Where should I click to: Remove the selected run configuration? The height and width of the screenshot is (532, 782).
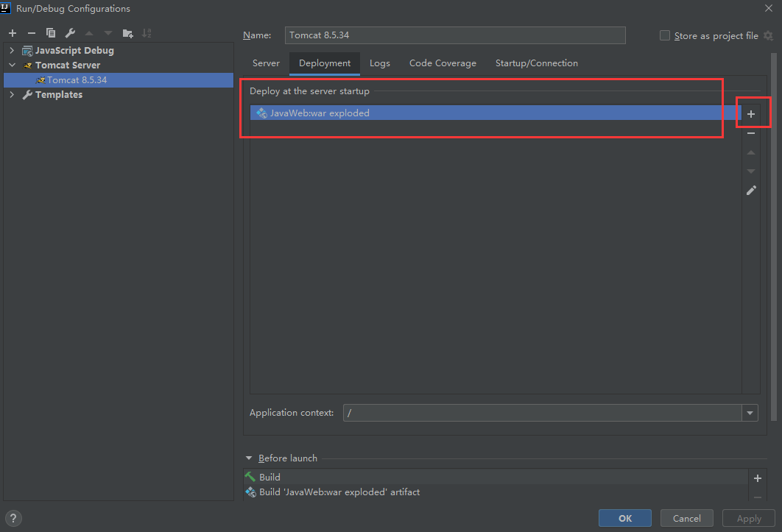pyautogui.click(x=32, y=33)
